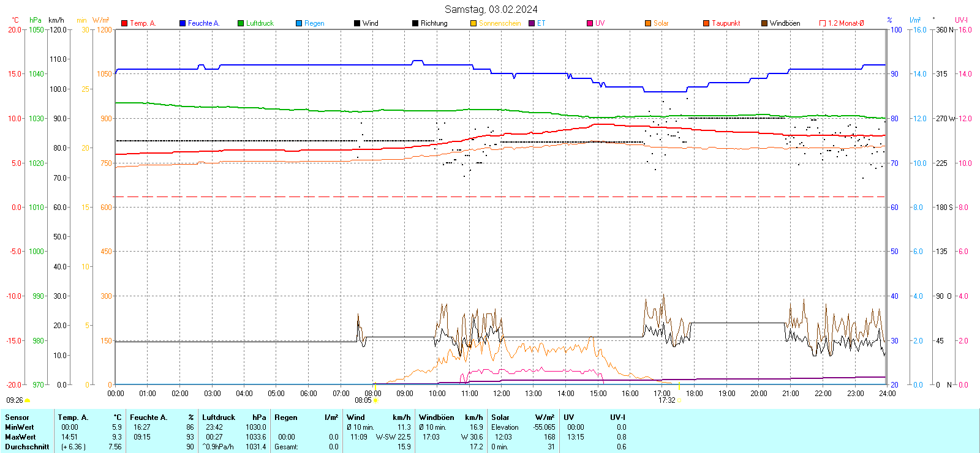Select the Luftdruck column header in table

(219, 417)
